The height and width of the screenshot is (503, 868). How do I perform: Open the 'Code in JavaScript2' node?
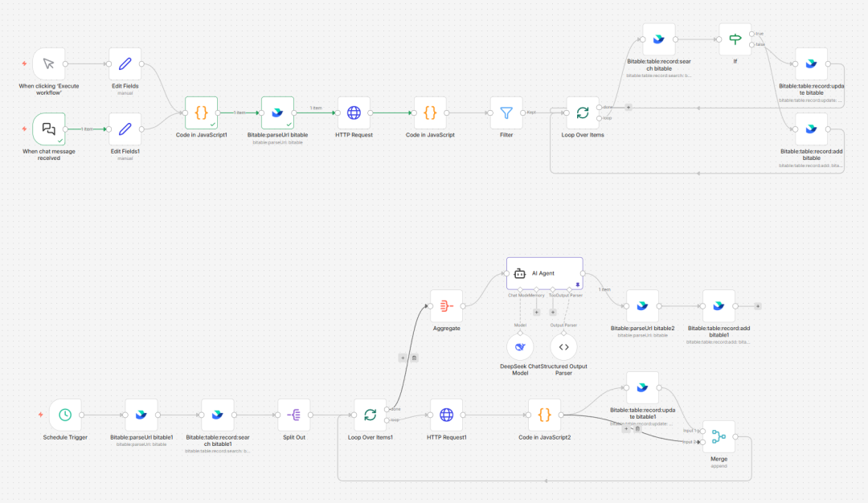[544, 415]
